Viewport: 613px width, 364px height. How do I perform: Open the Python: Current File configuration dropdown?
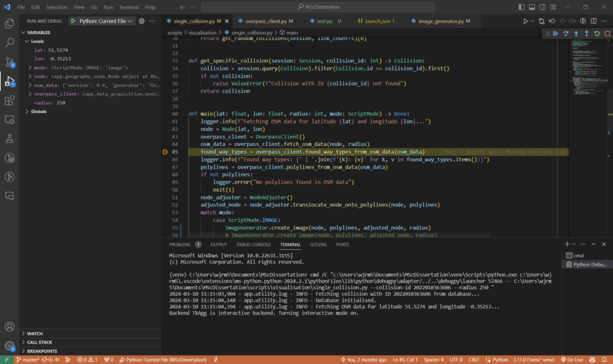[x=102, y=21]
